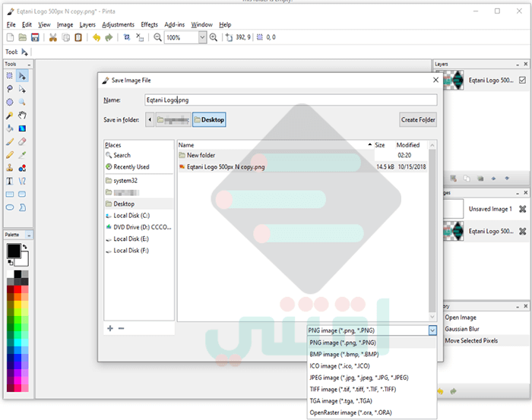Open the Edit menu
This screenshot has height=420, width=532.
click(x=27, y=25)
